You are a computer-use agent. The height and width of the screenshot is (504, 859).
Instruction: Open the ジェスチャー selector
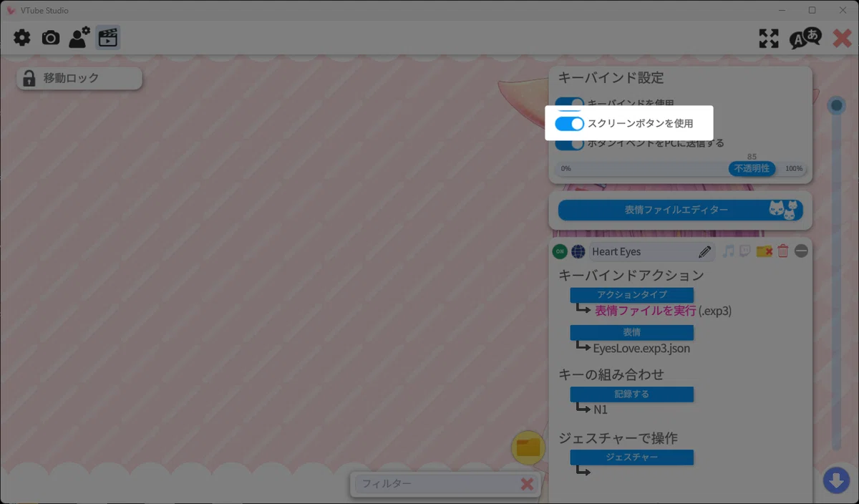coord(632,457)
